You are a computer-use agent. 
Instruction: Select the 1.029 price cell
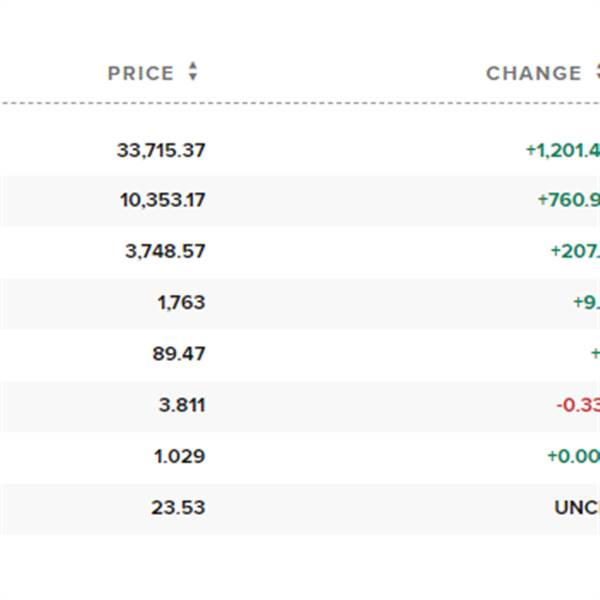pyautogui.click(x=179, y=456)
